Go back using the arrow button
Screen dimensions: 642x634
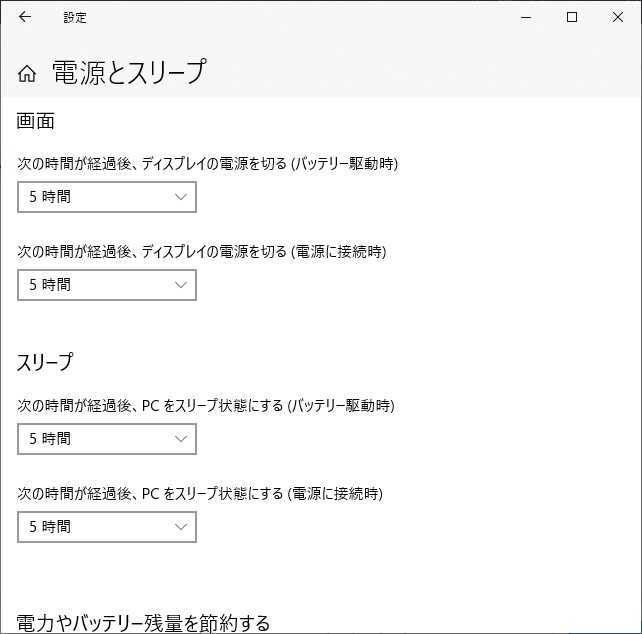pyautogui.click(x=25, y=17)
